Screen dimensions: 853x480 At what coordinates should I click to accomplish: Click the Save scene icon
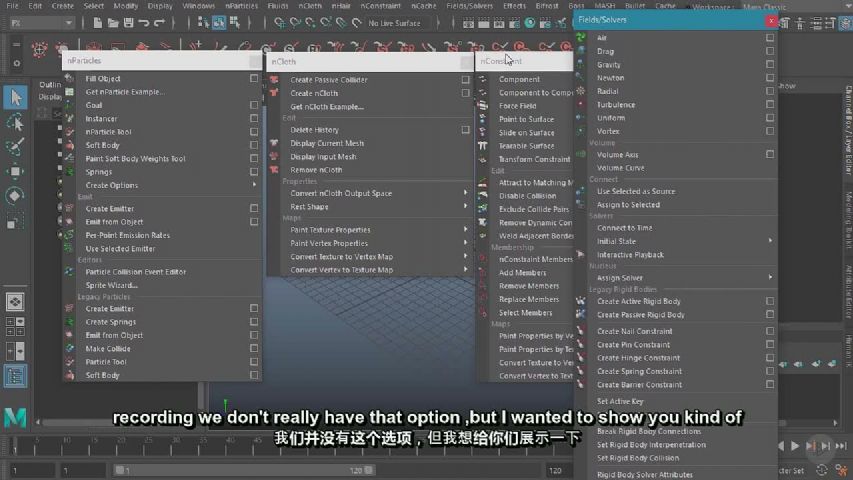pos(128,23)
